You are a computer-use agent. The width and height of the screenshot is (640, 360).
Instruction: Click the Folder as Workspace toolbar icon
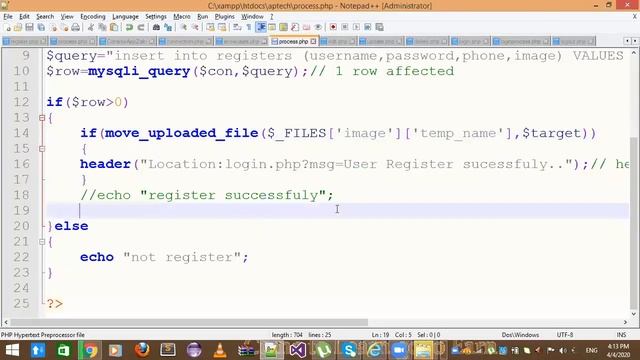(x=306, y=27)
